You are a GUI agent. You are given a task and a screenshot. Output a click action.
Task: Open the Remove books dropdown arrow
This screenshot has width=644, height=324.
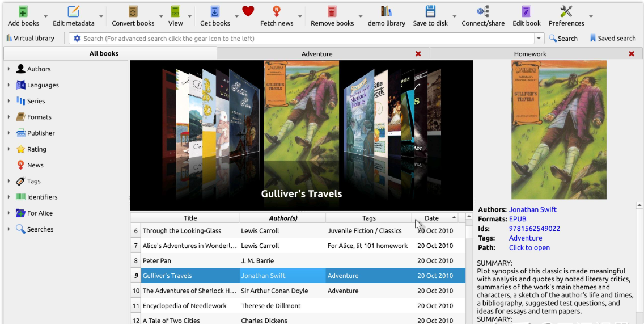point(360,16)
